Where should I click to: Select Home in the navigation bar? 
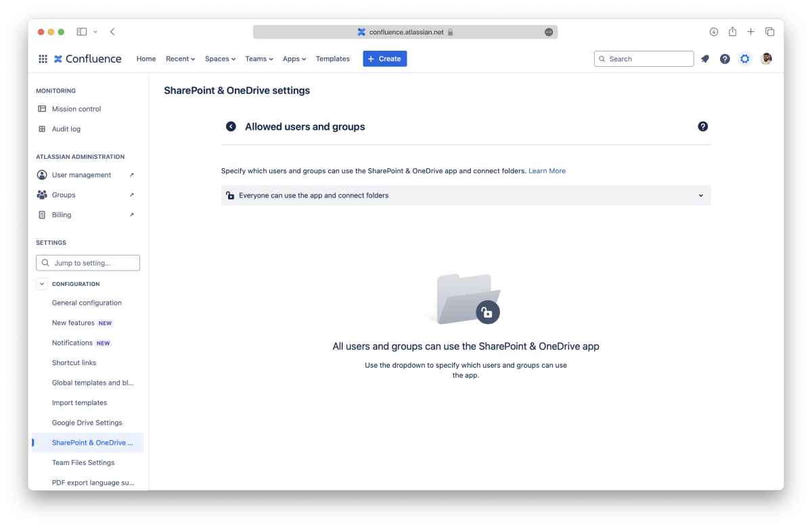pos(146,59)
